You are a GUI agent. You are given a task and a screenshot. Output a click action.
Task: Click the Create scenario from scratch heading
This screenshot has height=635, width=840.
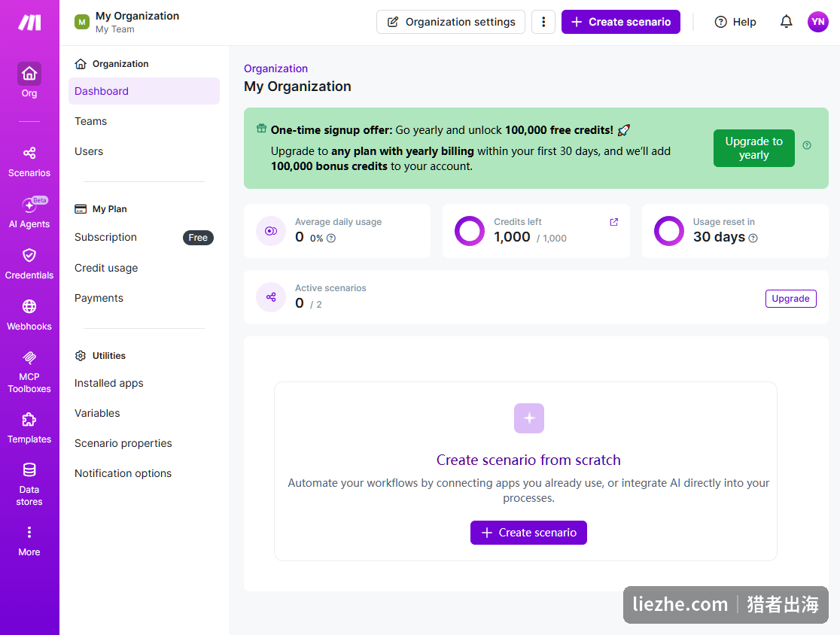528,460
